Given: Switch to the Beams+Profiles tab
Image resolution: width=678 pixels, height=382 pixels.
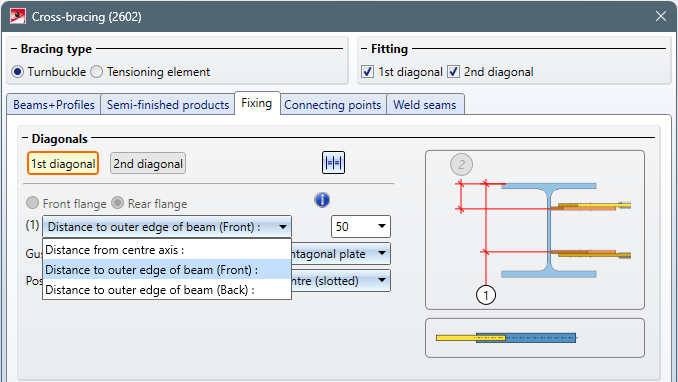Looking at the screenshot, I should (x=54, y=105).
